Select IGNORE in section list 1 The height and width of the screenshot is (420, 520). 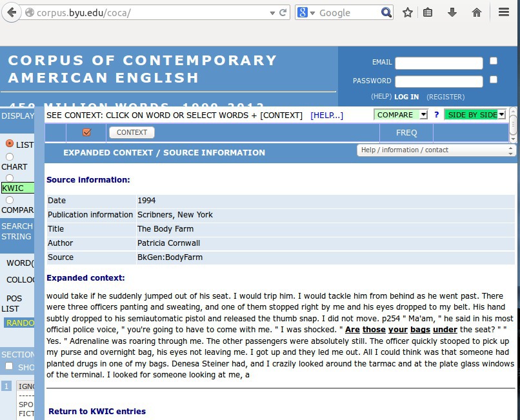(x=26, y=386)
